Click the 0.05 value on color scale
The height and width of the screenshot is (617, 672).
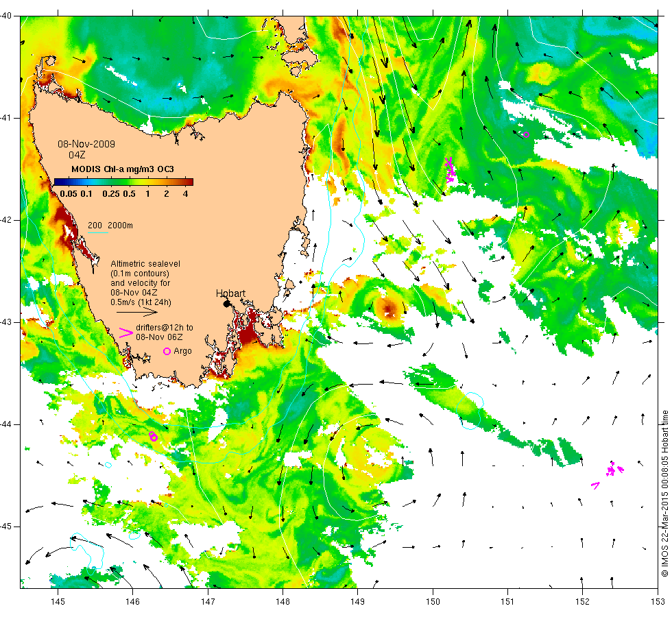coord(69,193)
